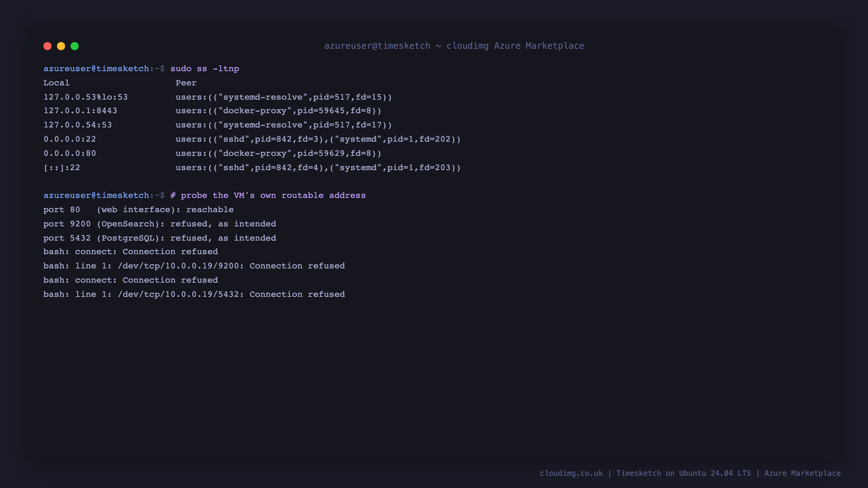Click the address 127.0.0.1:8443

click(x=80, y=110)
